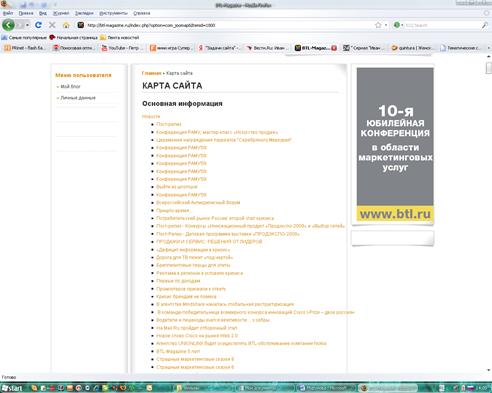The image size is (492, 393).
Task: Open the BTL-Magazine 5 лет link
Action: click(178, 351)
